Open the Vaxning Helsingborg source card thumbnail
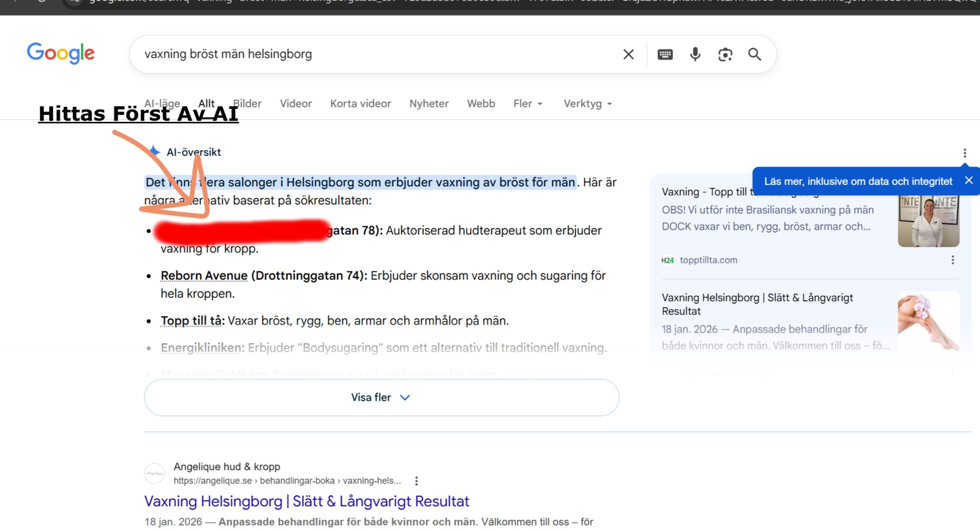 click(x=928, y=321)
